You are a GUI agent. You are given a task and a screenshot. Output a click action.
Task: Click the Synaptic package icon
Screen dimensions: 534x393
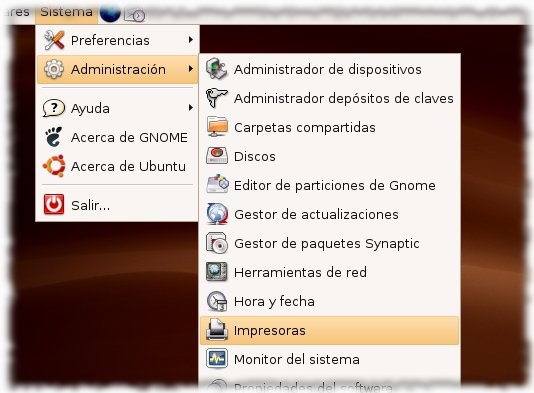point(217,243)
